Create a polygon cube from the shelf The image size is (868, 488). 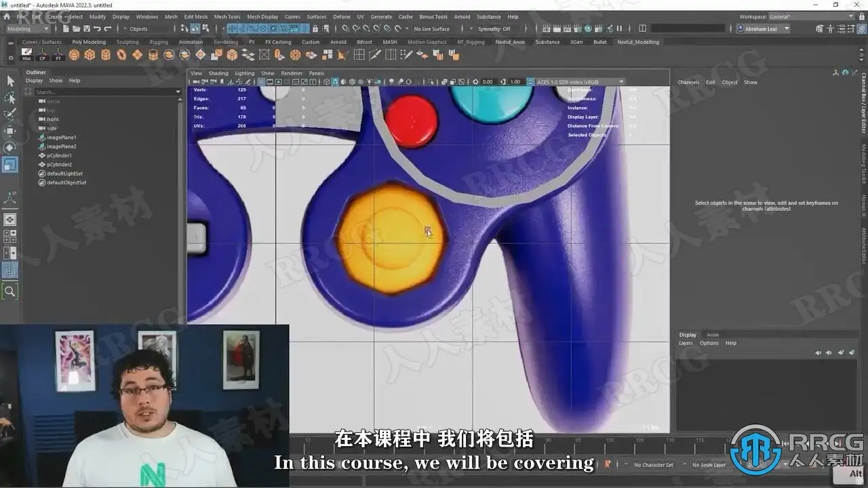pyautogui.click(x=90, y=55)
